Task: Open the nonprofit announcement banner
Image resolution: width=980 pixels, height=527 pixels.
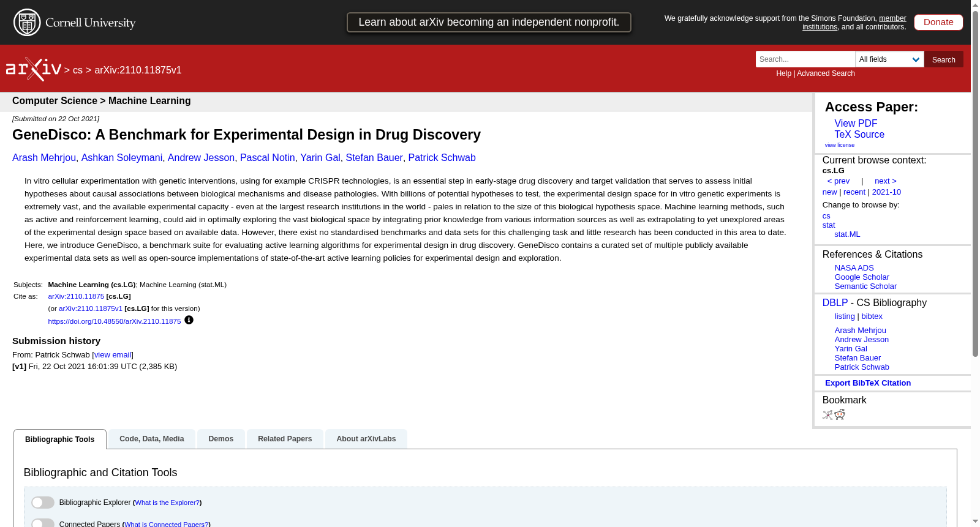Action: tap(489, 22)
